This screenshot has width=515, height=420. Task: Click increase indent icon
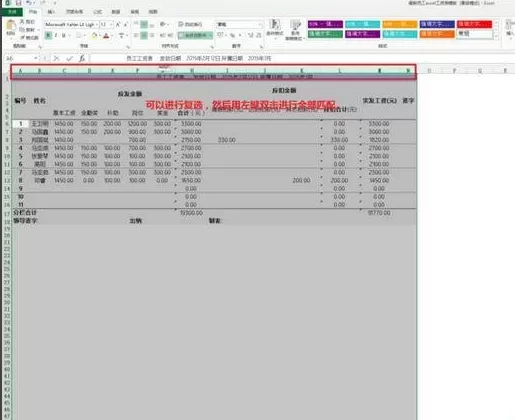pyautogui.click(x=170, y=35)
